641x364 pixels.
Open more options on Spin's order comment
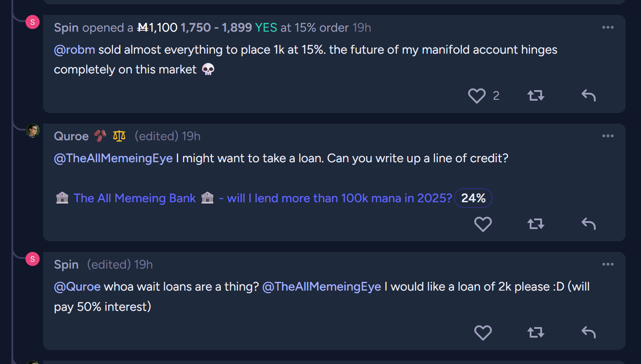(x=608, y=27)
